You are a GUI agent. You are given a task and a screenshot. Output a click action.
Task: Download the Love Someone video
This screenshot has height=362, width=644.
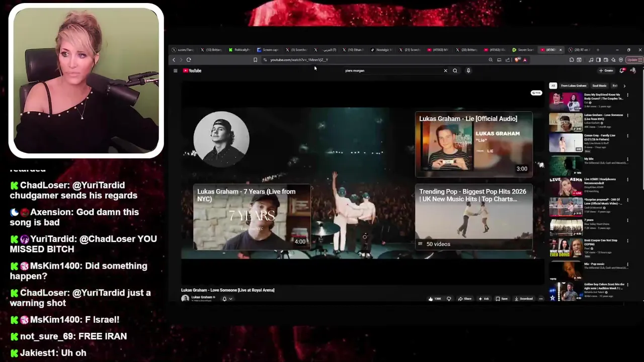[524, 299]
